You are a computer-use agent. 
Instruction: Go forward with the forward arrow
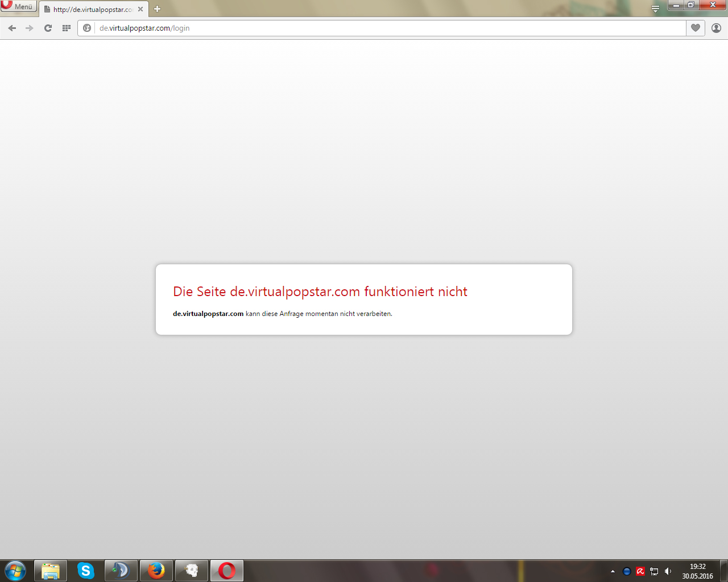30,28
